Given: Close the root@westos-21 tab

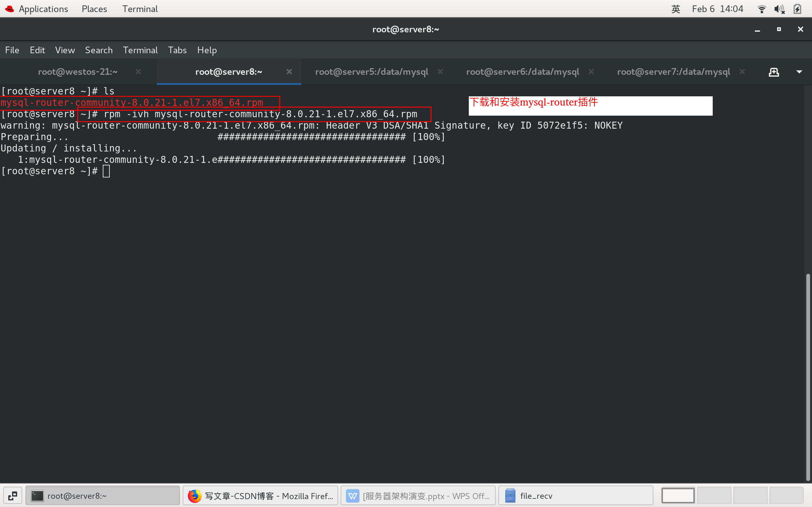Looking at the screenshot, I should 138,71.
